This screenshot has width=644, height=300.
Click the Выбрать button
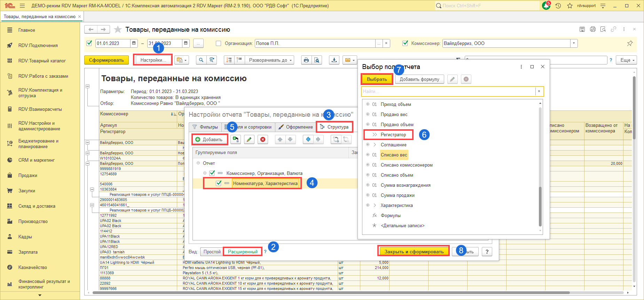click(x=377, y=79)
